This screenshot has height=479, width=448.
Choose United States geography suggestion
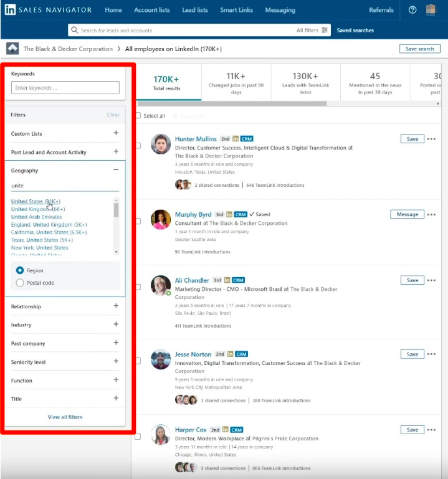coord(36,201)
